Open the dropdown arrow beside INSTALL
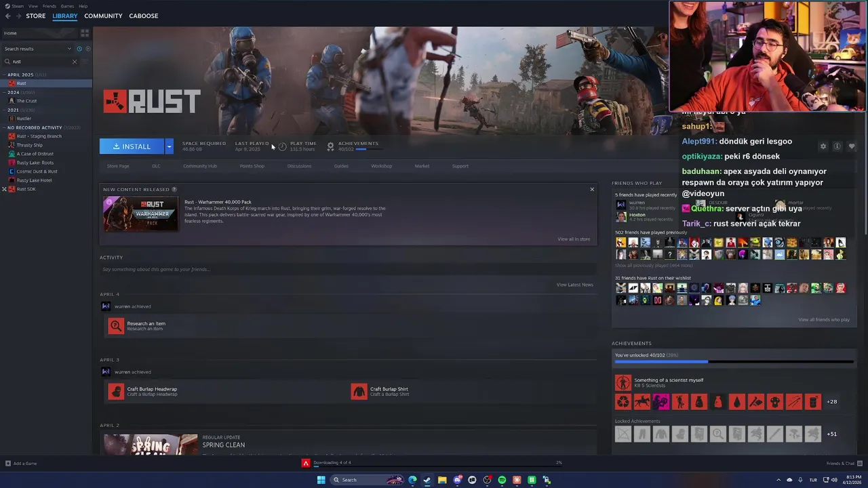Screen dimensions: 868x488 [169, 146]
